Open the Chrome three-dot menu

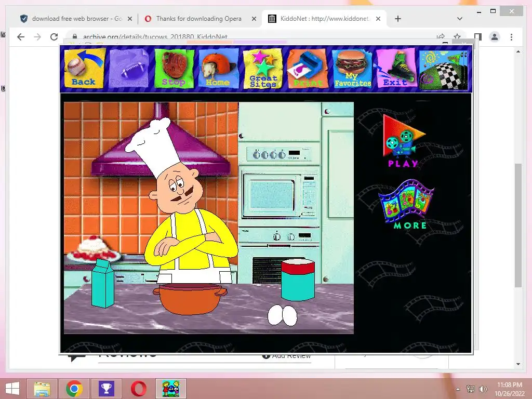coord(511,37)
